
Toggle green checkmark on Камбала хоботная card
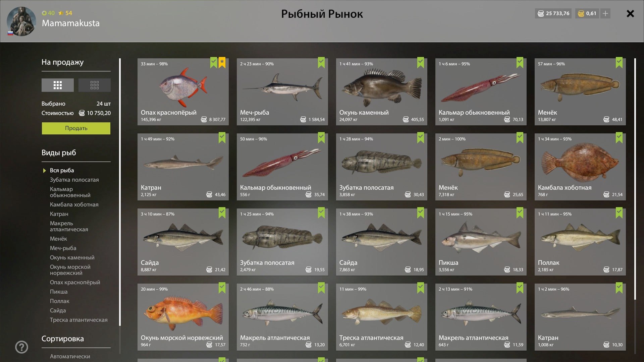[619, 138]
